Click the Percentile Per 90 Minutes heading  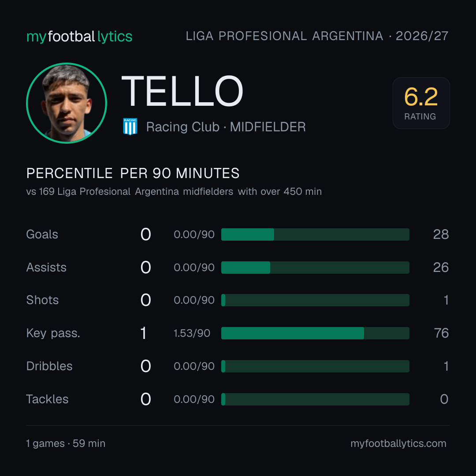coord(133,173)
